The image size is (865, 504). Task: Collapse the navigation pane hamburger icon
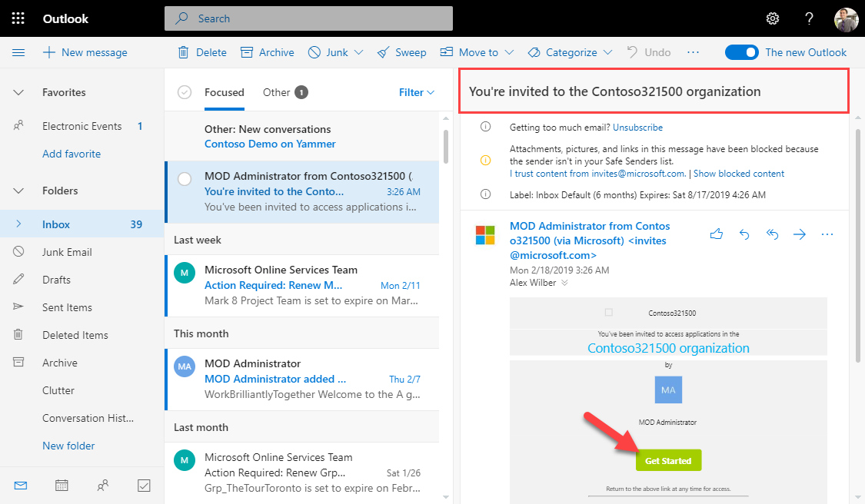(18, 52)
